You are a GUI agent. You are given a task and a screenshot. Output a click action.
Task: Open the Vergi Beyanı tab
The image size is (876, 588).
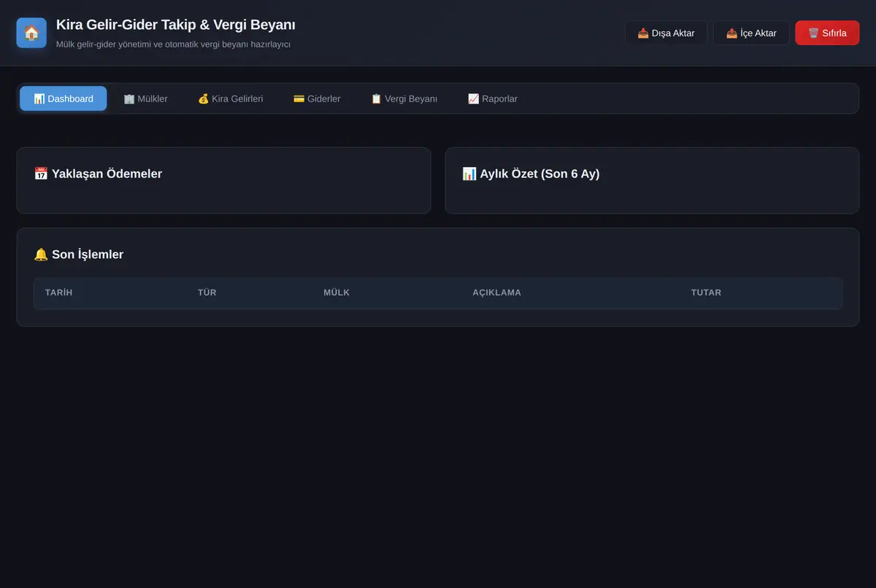coord(404,98)
